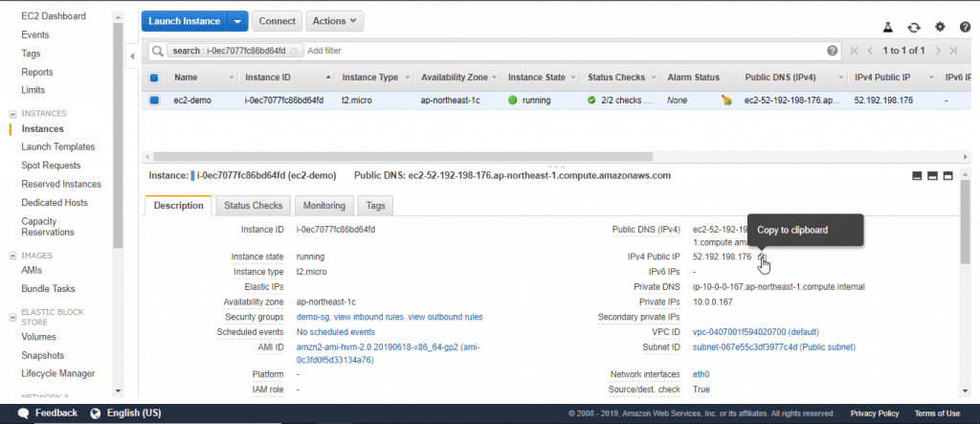Maximize the details pane with the last layout icon
Viewport: 980px width, 424px height.
948,176
